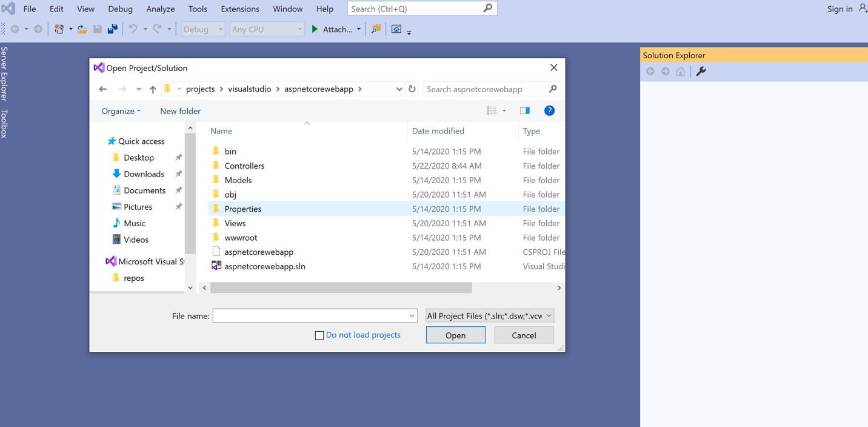Screen dimensions: 868x427
Task: Click the Solution Explorer Forward icon
Action: [x=666, y=72]
